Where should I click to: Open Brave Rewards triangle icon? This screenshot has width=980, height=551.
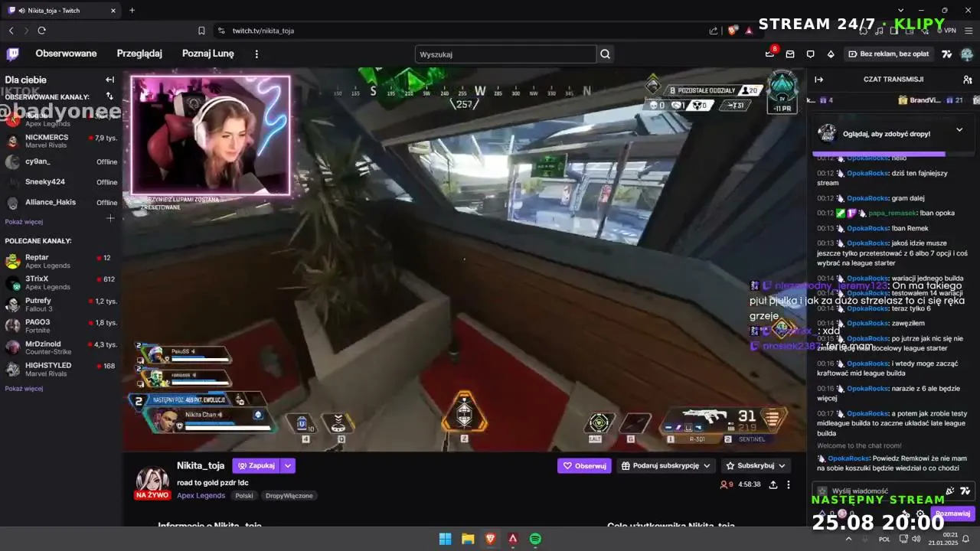[750, 31]
